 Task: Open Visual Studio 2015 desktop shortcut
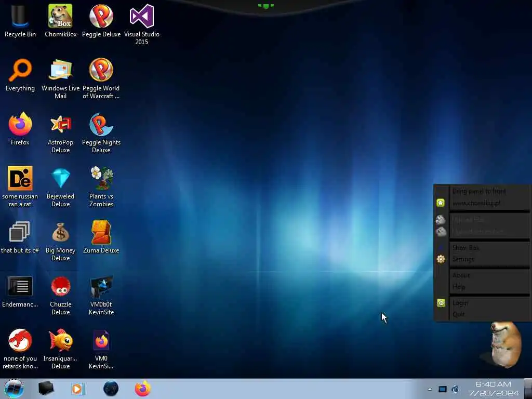[x=141, y=24]
